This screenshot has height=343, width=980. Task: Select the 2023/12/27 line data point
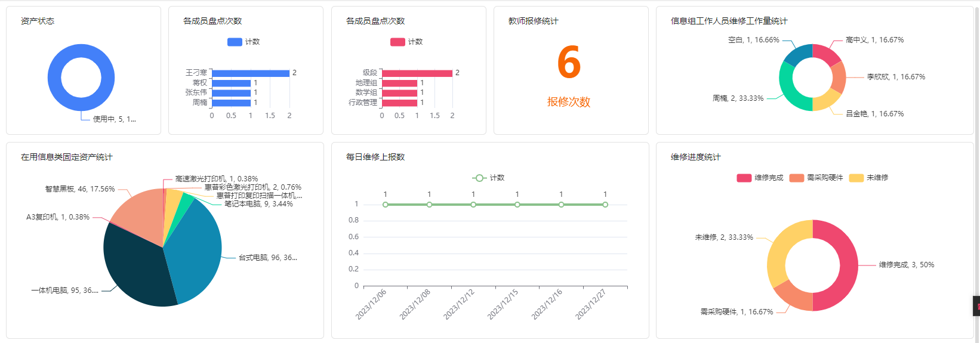click(x=605, y=205)
